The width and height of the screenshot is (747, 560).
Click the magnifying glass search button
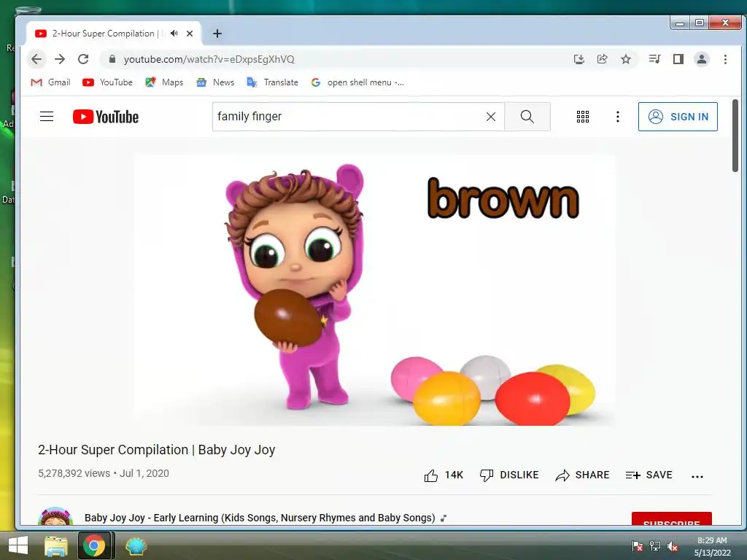click(x=527, y=117)
